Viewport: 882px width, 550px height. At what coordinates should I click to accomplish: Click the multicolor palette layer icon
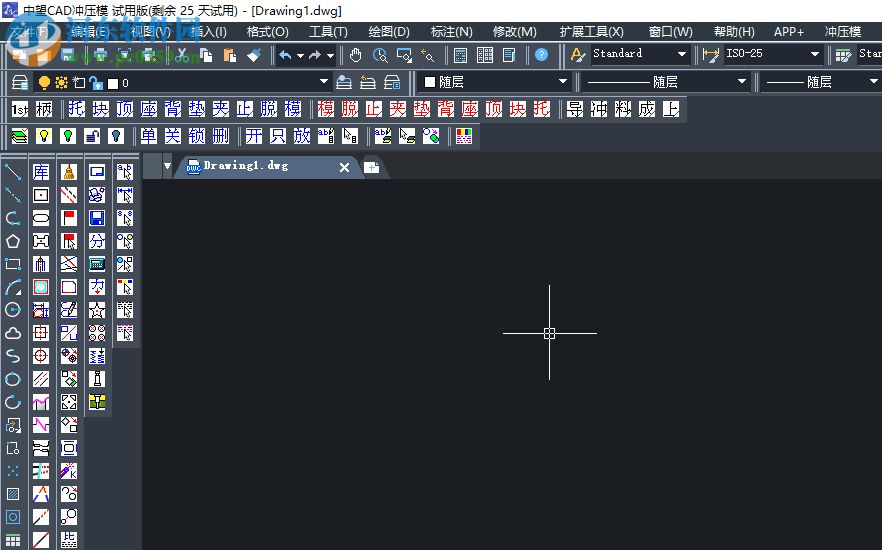coord(464,136)
